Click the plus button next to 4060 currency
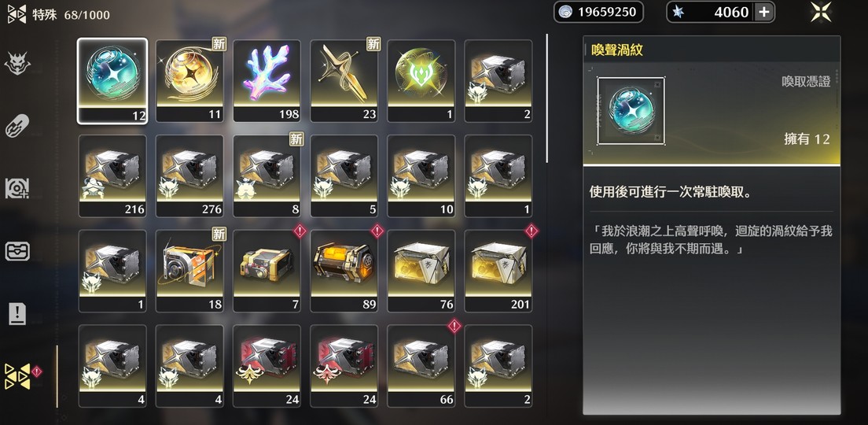Viewport: 868px width, 425px height. [x=764, y=12]
